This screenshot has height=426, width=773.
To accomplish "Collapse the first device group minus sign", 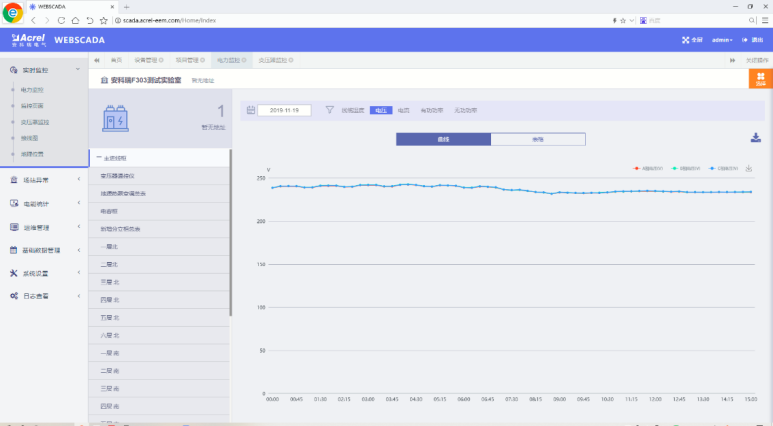I will [99, 158].
